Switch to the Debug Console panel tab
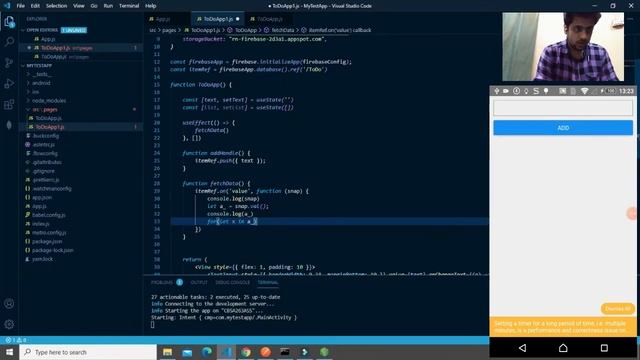Viewport: 640px width, 360px height. point(233,282)
